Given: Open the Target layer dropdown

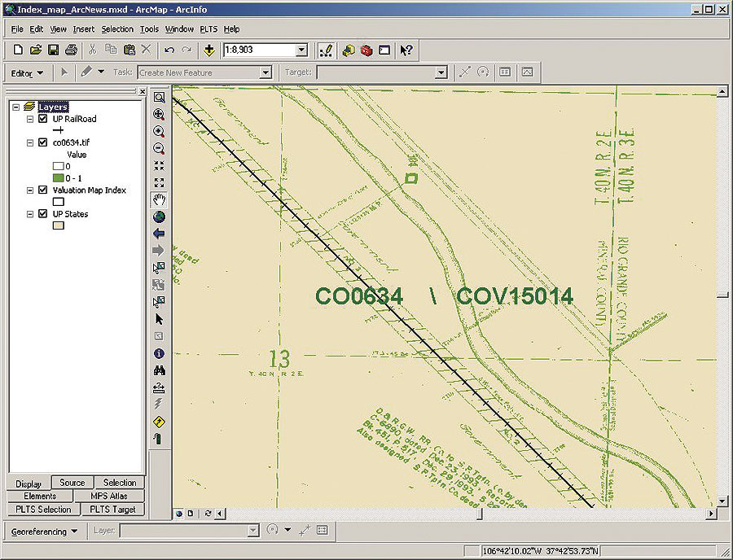Looking at the screenshot, I should 441,72.
